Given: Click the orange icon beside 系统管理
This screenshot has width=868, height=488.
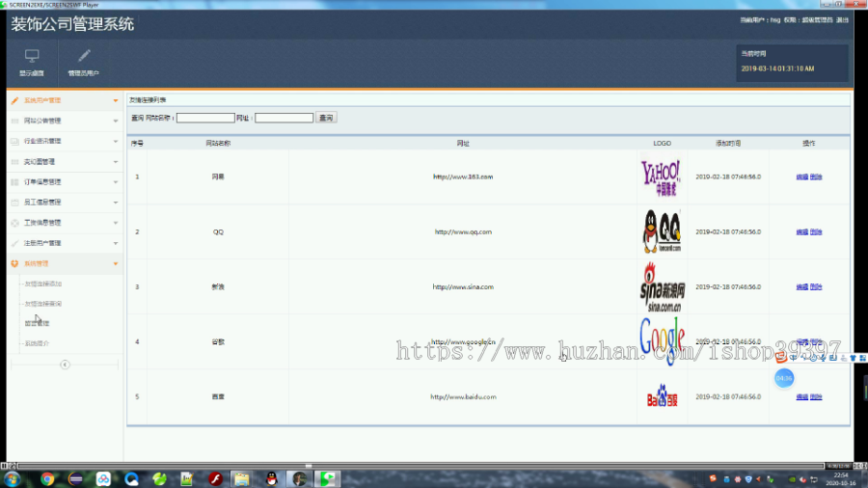Looking at the screenshot, I should point(14,264).
